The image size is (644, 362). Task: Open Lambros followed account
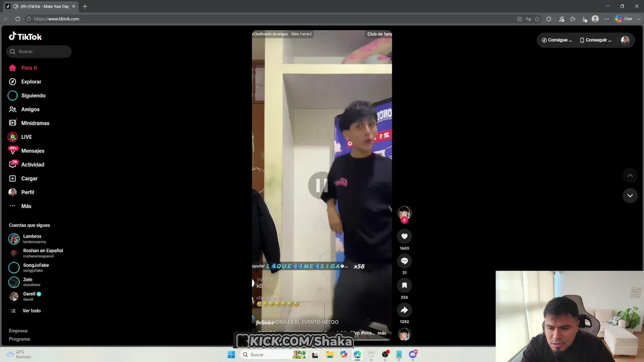pos(28,239)
